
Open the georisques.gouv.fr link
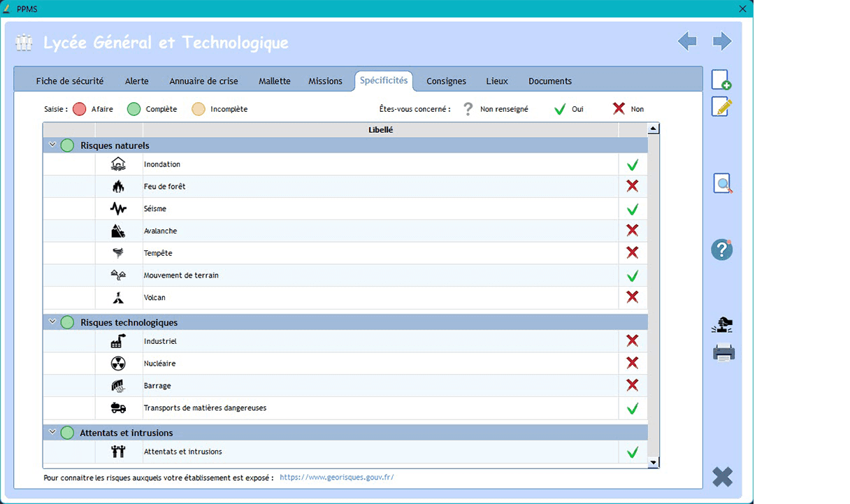pyautogui.click(x=336, y=477)
